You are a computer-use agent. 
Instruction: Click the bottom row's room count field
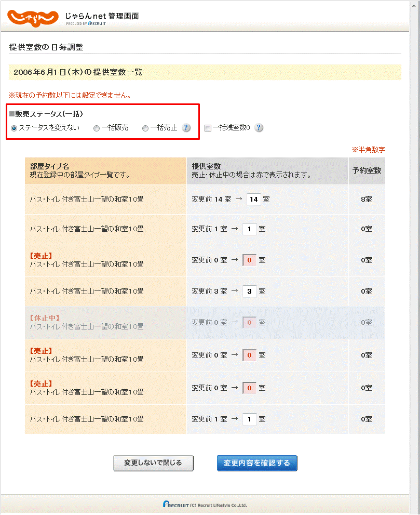(249, 419)
